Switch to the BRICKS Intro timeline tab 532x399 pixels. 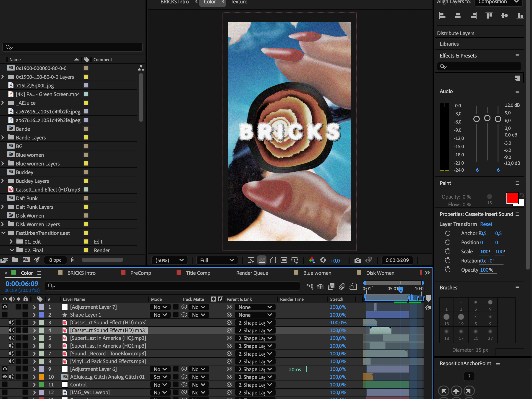tap(81, 273)
